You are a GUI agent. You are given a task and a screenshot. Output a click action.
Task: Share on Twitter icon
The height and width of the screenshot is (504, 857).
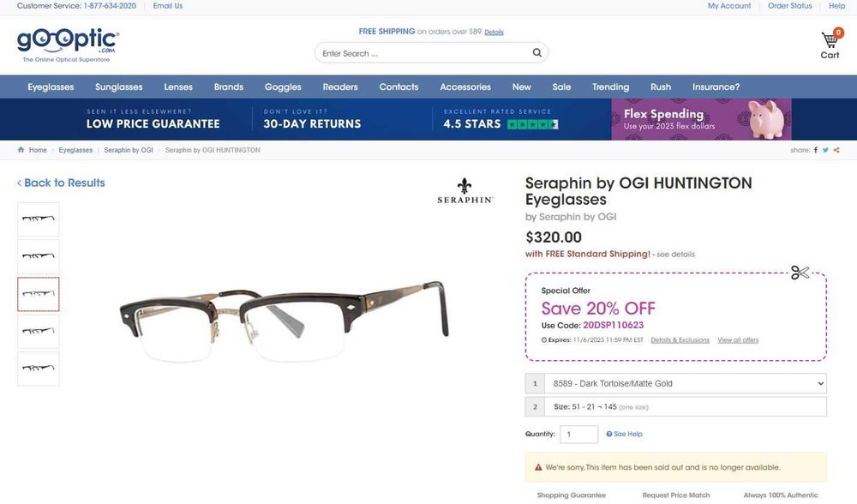tap(825, 150)
